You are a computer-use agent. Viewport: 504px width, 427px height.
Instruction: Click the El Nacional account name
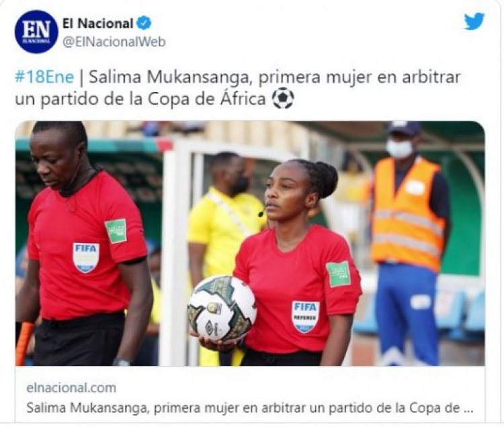(97, 23)
